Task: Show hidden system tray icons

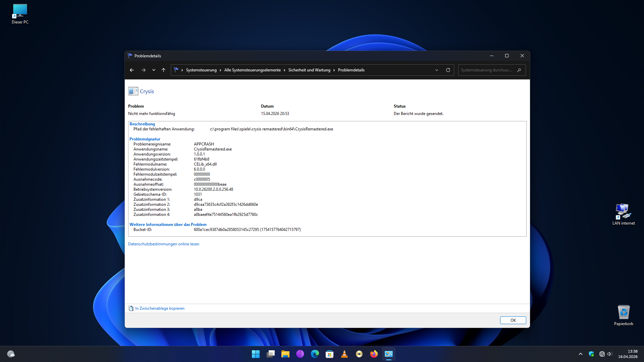Action: (x=580, y=354)
